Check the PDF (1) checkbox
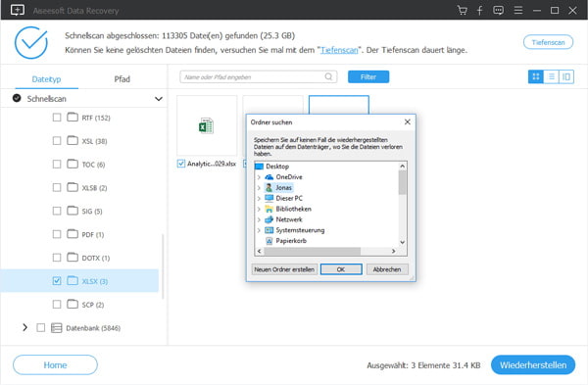This screenshot has width=588, height=385. point(57,234)
